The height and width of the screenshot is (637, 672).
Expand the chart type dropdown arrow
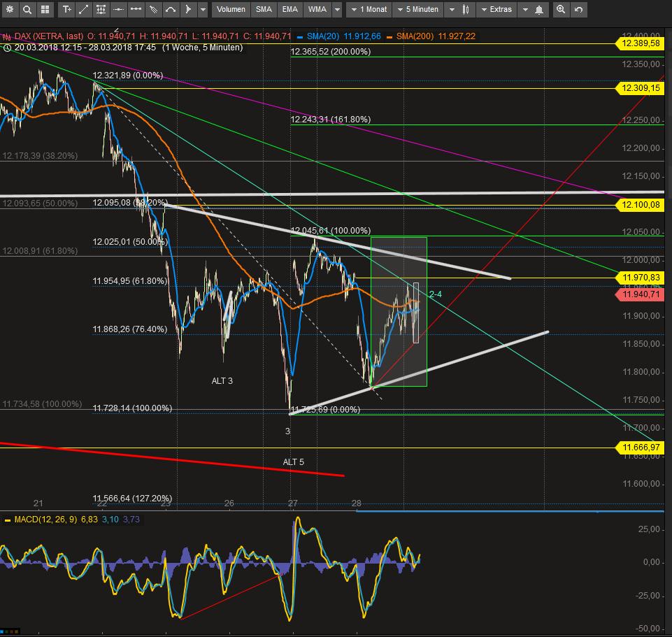coord(452,9)
